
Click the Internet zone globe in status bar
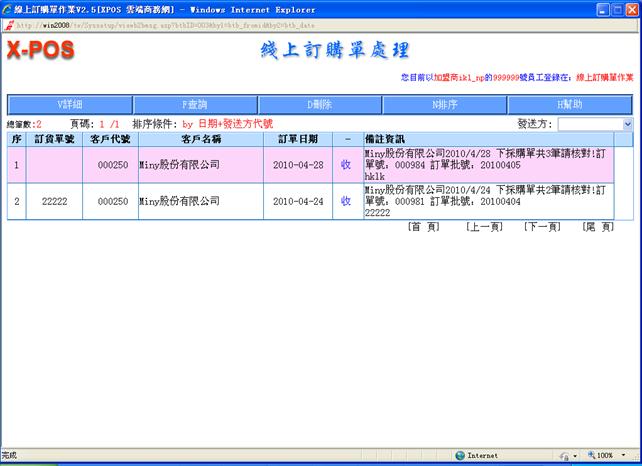(x=458, y=454)
